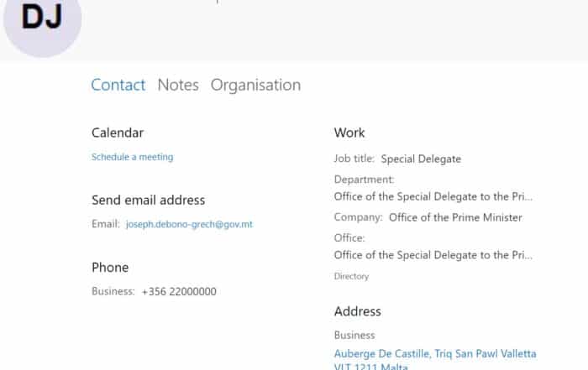
Task: Open the Auberge De Castille address link
Action: [434, 354]
